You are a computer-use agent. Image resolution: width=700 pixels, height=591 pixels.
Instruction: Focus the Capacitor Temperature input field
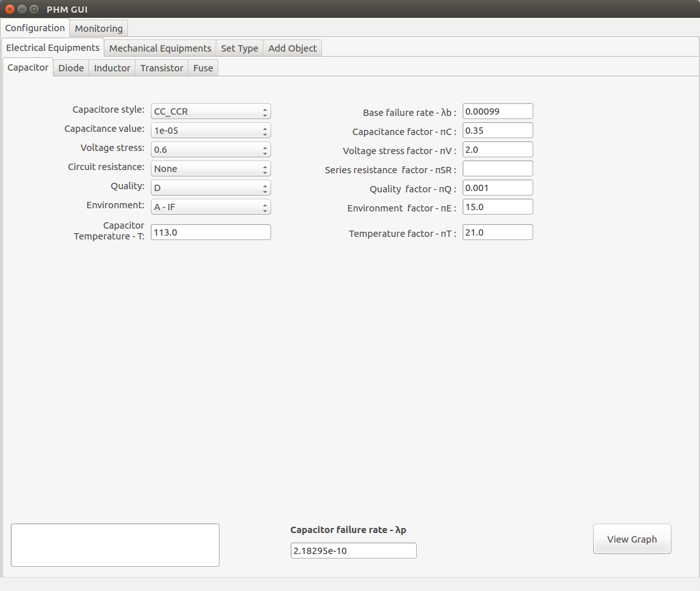(211, 232)
